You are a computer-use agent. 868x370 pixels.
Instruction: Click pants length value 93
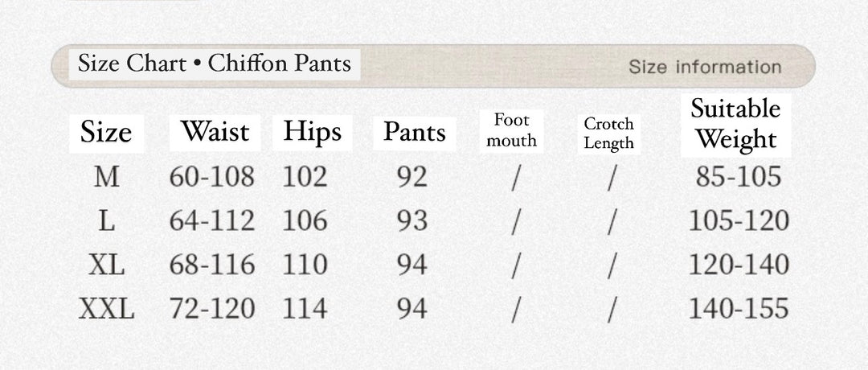click(412, 220)
